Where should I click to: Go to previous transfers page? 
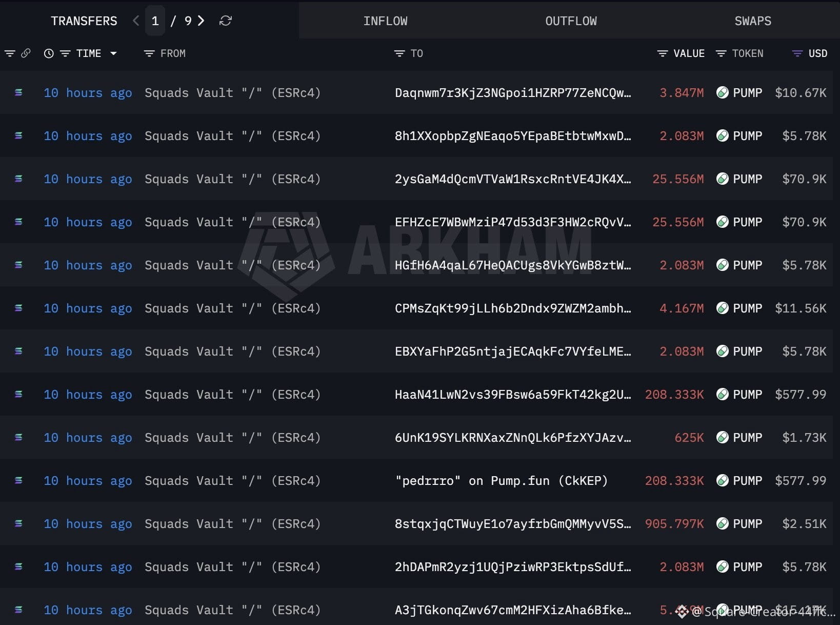click(136, 21)
